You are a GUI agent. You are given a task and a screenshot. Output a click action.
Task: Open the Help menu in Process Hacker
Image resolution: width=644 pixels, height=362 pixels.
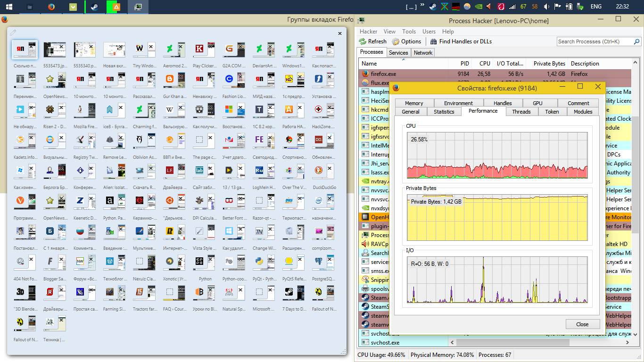pyautogui.click(x=448, y=32)
